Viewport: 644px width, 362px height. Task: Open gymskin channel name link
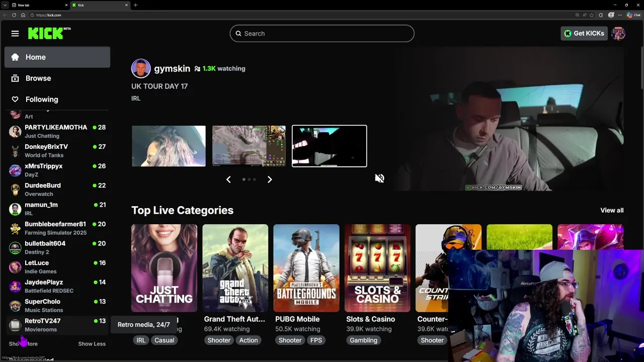172,68
